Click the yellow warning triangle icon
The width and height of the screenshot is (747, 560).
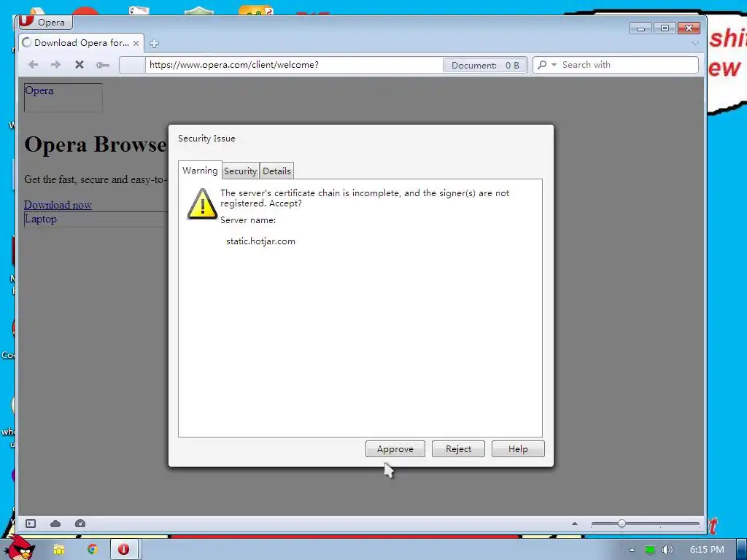tap(203, 204)
